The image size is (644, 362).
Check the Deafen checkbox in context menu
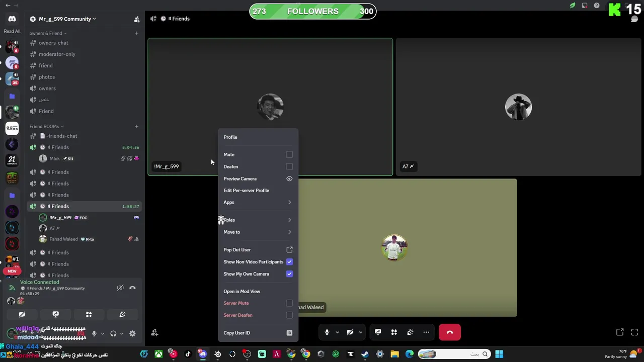tap(289, 166)
